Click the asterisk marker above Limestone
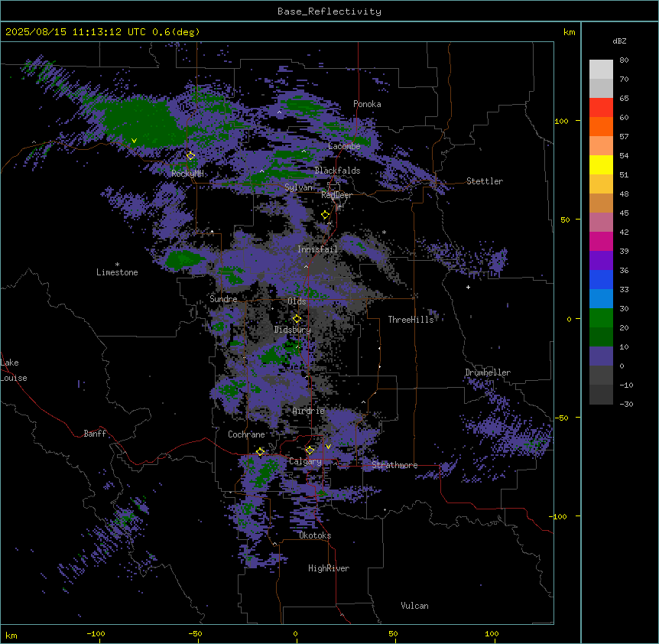This screenshot has height=644, width=659. coord(117,265)
